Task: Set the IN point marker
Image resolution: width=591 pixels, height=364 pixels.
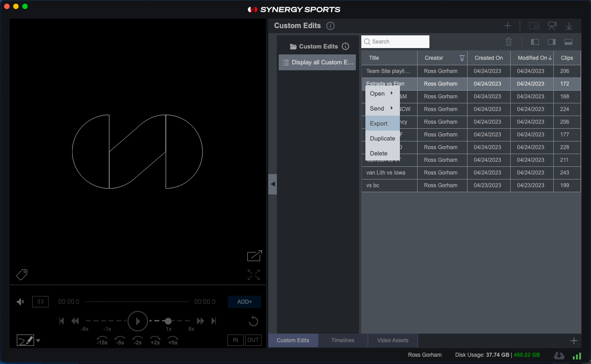Action: [x=236, y=340]
